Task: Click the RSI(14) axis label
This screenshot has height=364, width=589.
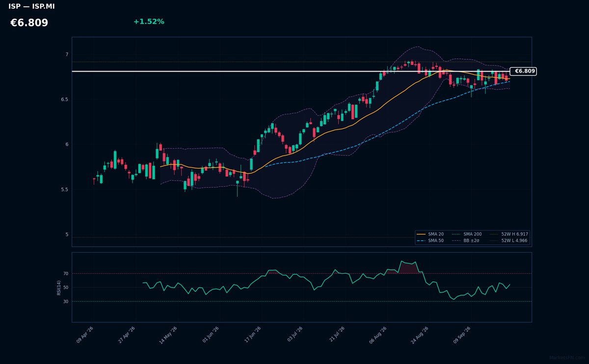Action: tap(59, 287)
